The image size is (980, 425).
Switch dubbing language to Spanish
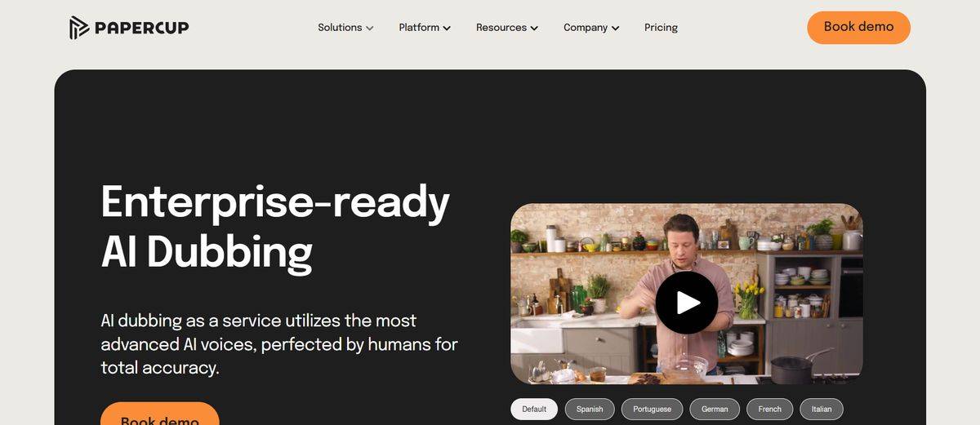click(x=590, y=410)
